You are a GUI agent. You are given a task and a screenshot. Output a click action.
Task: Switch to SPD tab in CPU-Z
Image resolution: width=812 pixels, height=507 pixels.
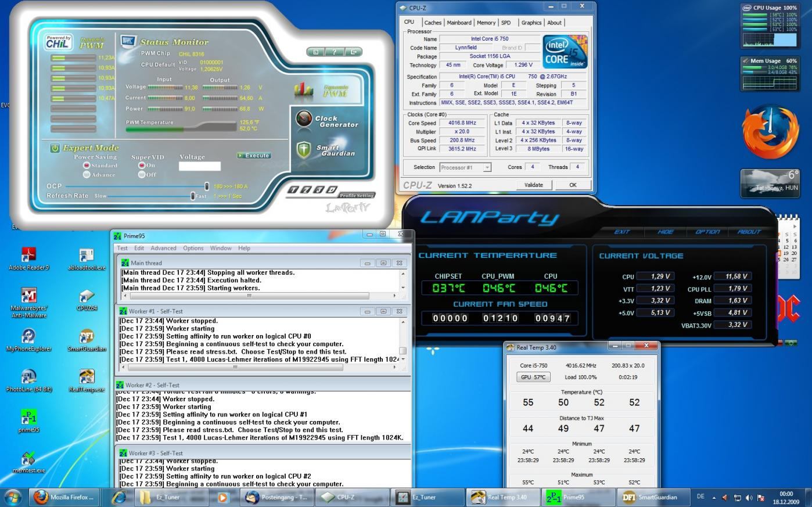pyautogui.click(x=506, y=23)
